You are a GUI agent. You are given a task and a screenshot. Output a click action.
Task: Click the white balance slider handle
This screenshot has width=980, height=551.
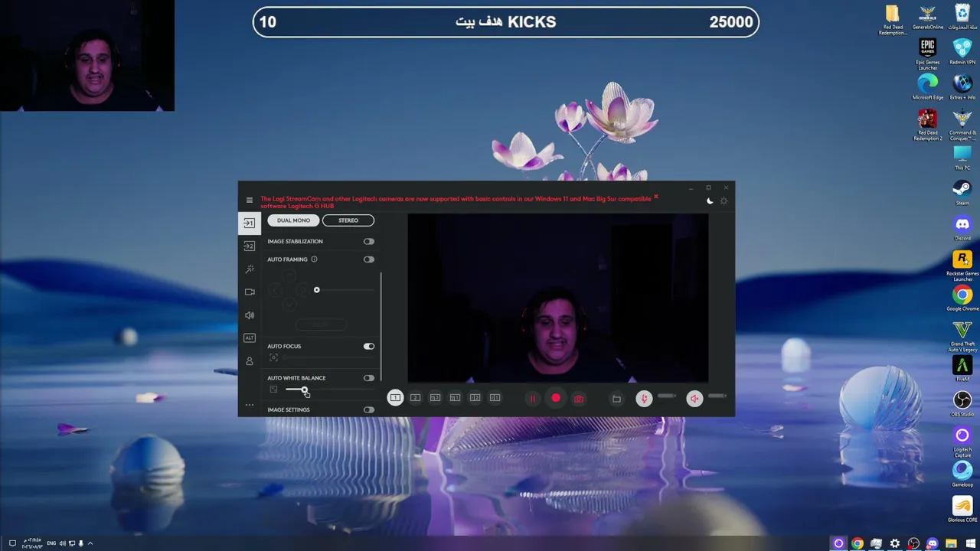304,390
